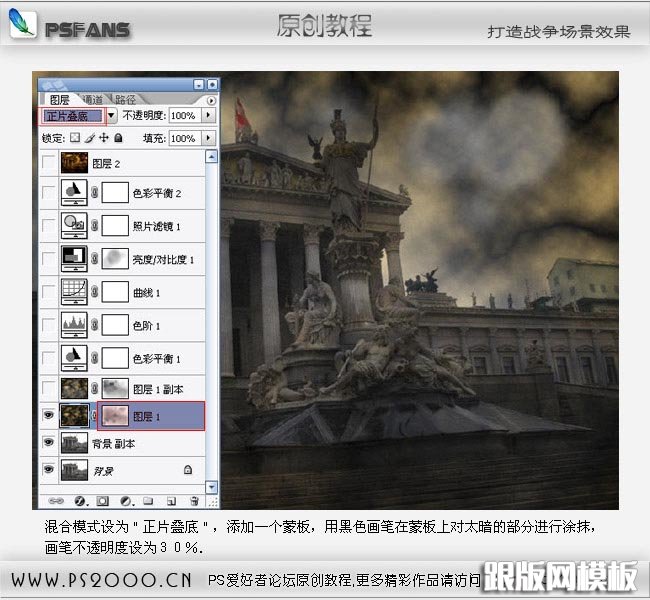Click the lock all padlock icon
This screenshot has width=650, height=600.
(x=118, y=138)
